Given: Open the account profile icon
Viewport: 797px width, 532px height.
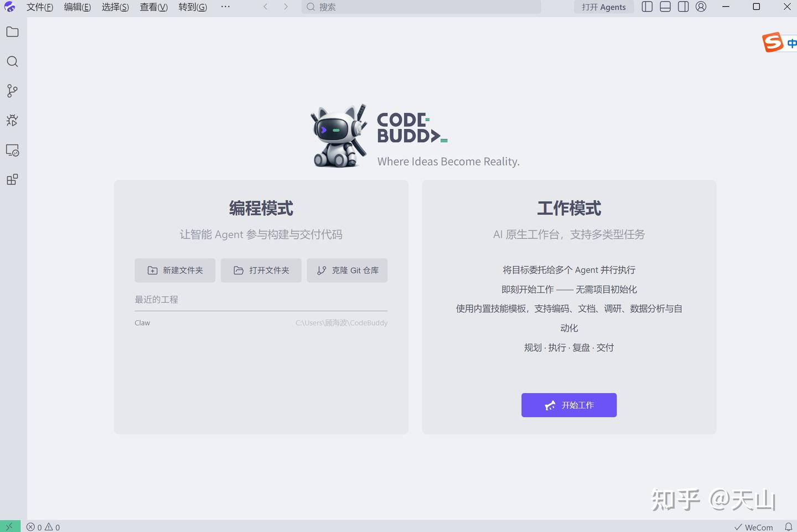Looking at the screenshot, I should (701, 7).
